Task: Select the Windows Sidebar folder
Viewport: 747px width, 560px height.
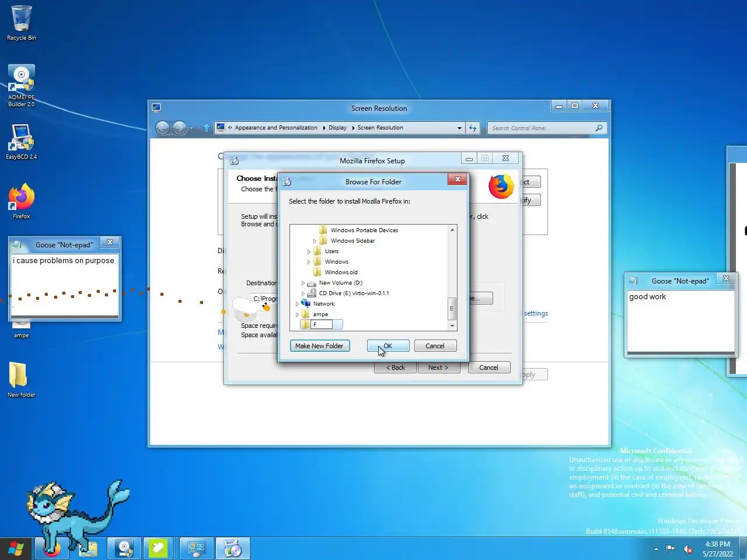Action: (352, 240)
